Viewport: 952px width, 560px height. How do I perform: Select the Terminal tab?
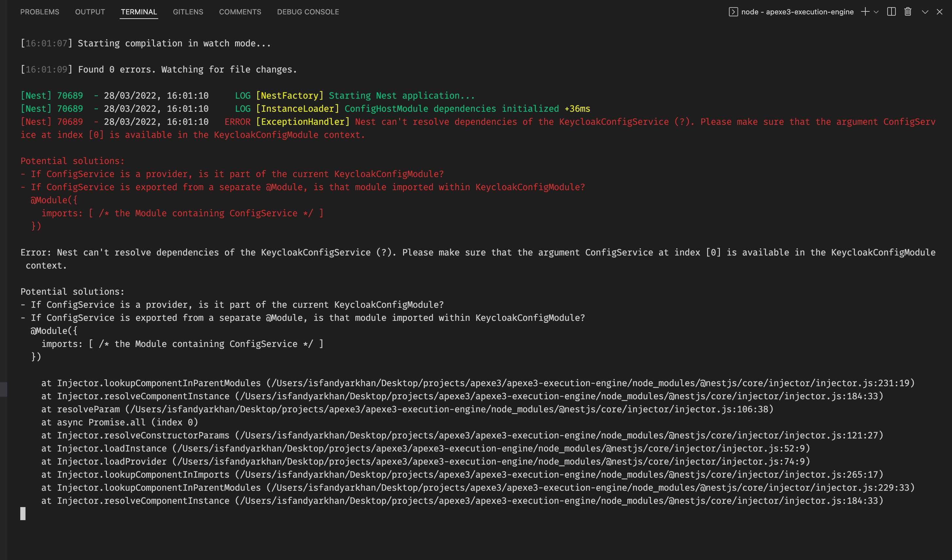pyautogui.click(x=139, y=12)
